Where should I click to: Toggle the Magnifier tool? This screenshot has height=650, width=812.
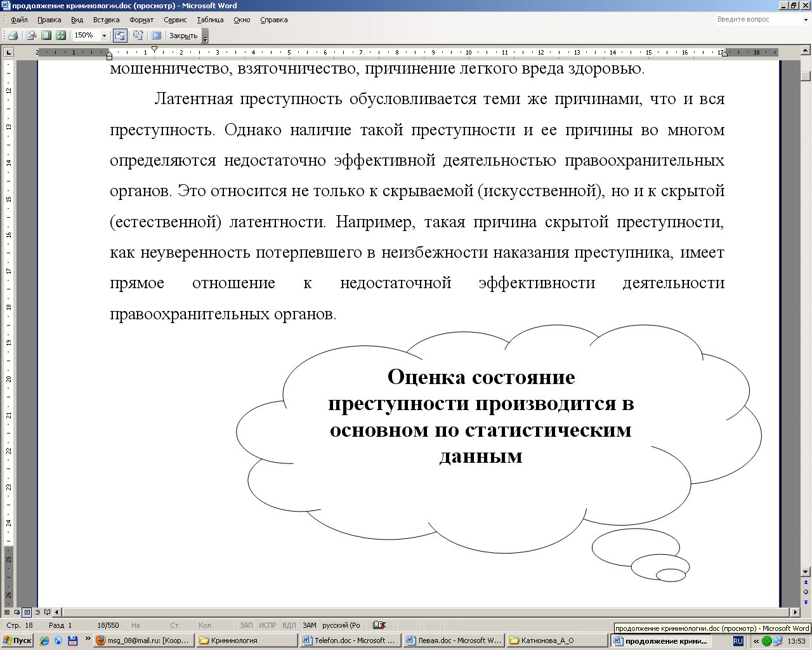coord(30,36)
